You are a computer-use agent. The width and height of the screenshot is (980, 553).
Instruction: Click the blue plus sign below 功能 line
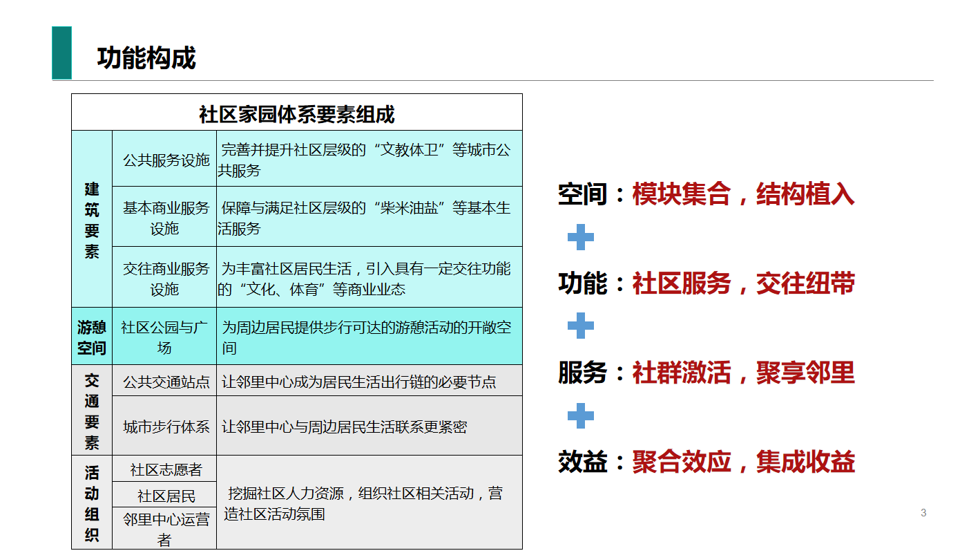pos(580,326)
